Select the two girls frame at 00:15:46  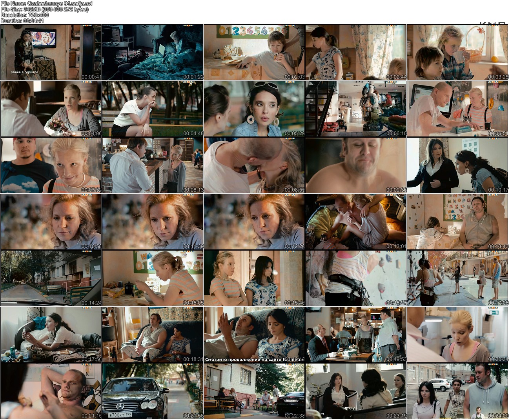pos(254,278)
